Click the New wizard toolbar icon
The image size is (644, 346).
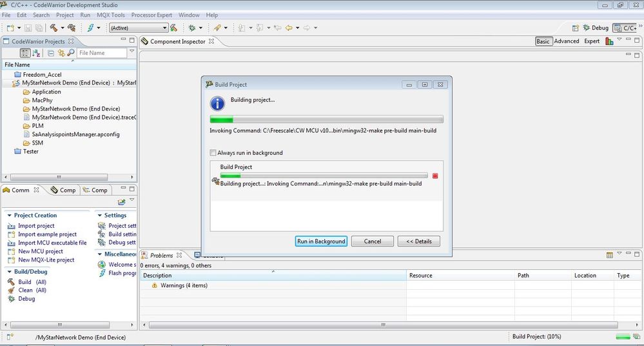(10, 28)
